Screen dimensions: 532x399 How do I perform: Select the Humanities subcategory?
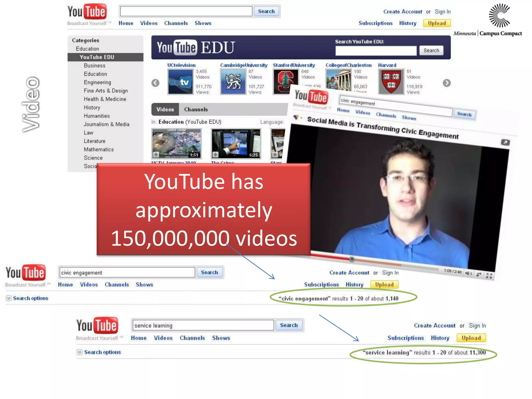tap(97, 116)
